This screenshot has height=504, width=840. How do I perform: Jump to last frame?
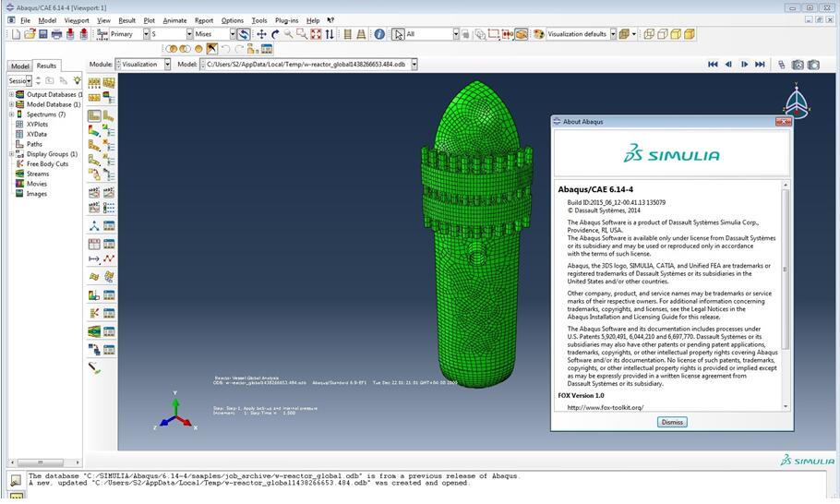pyautogui.click(x=760, y=65)
